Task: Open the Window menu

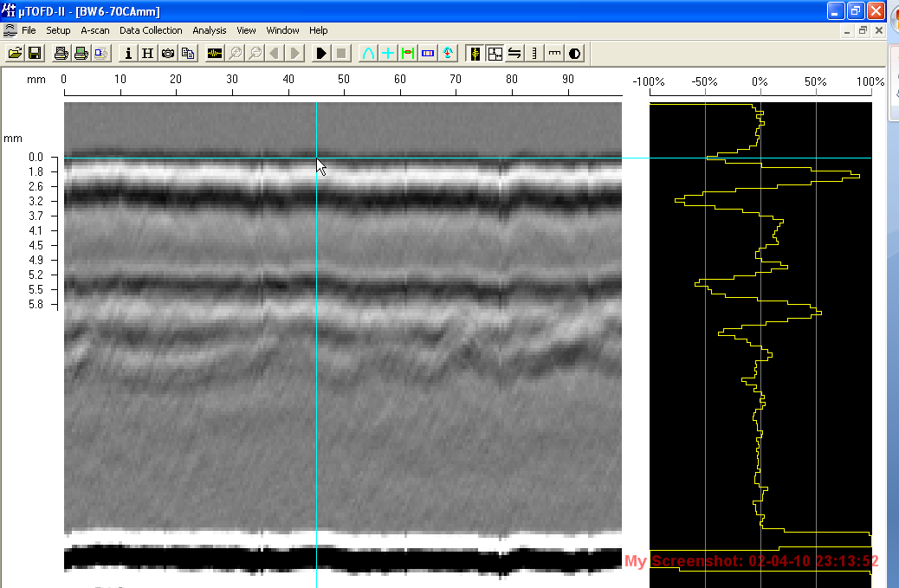Action: pos(282,30)
